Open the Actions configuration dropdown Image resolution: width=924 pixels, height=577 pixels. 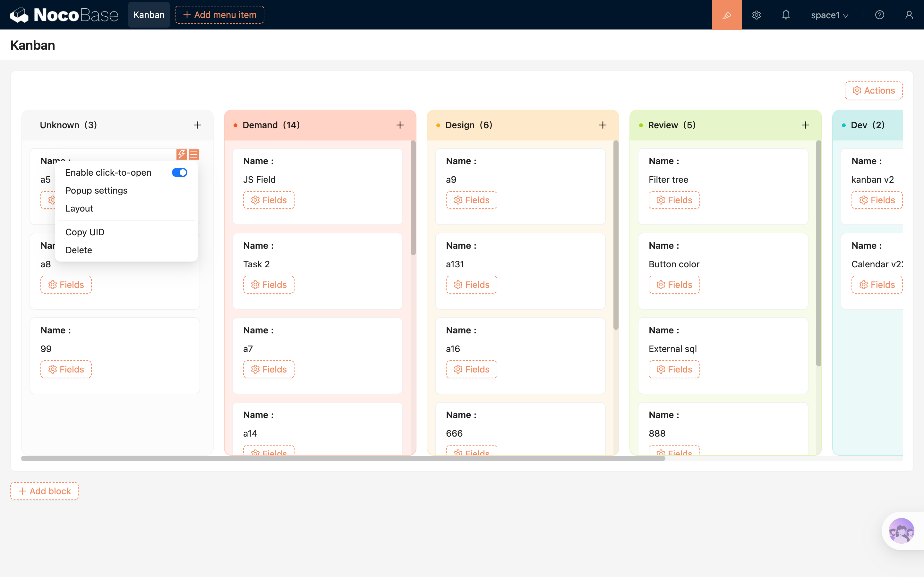click(873, 90)
